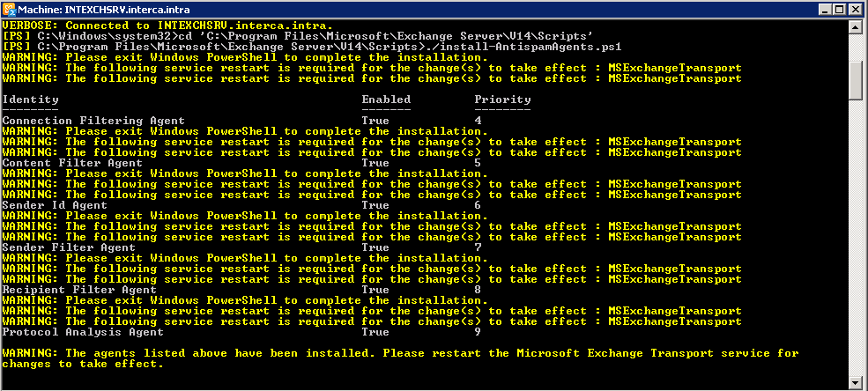Select the Protocol Analysis Agent row text
868x391 pixels.
pos(83,332)
